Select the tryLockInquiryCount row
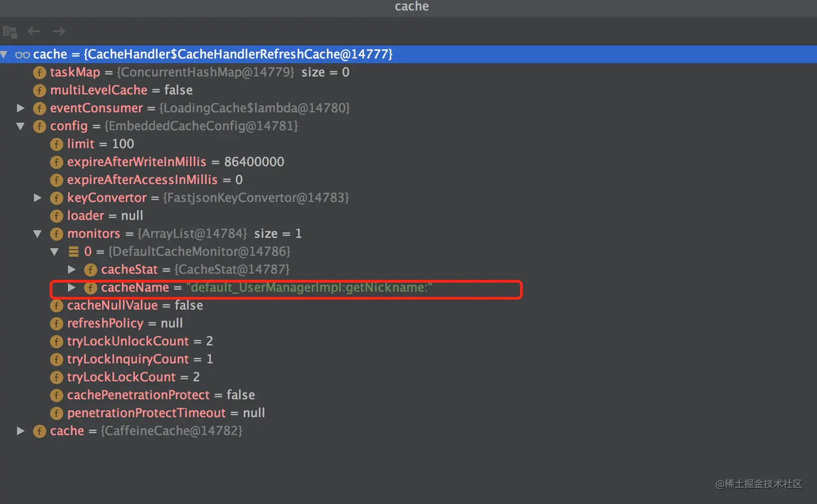This screenshot has height=504, width=817. coord(139,359)
